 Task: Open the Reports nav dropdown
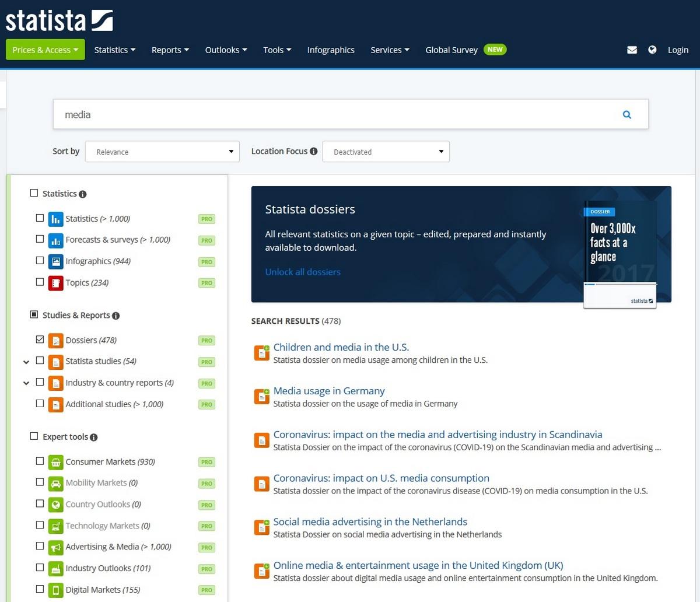click(170, 50)
